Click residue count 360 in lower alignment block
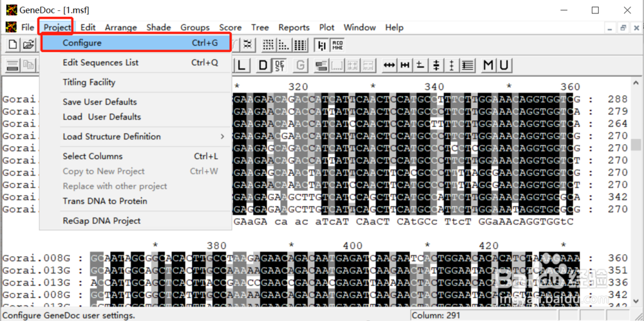Screen dimensions: 644x321 [618, 258]
